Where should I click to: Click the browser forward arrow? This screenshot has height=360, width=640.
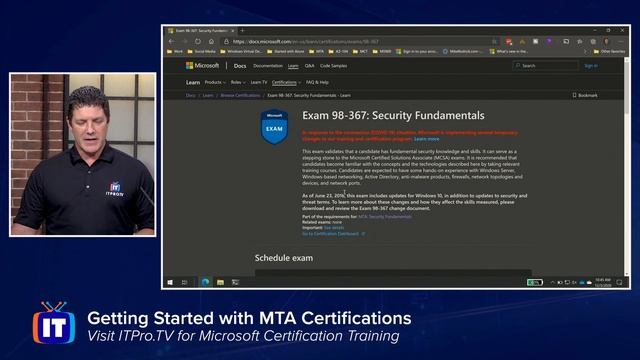[x=184, y=41]
